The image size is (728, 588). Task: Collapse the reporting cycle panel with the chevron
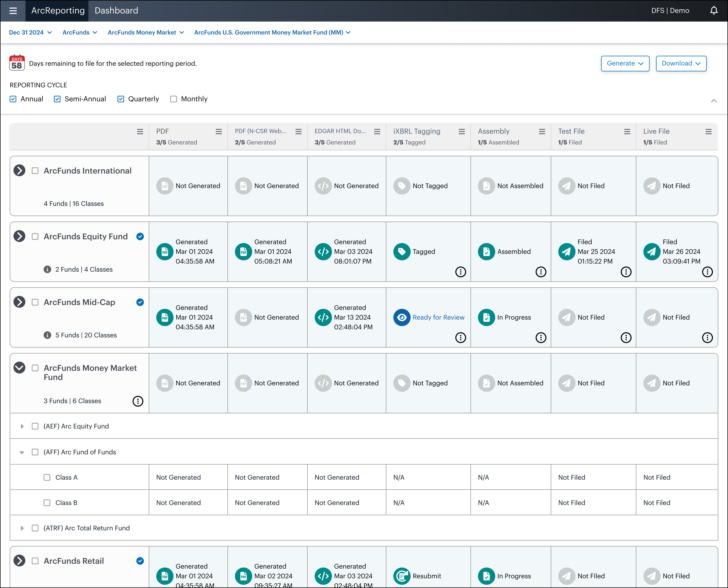714,101
